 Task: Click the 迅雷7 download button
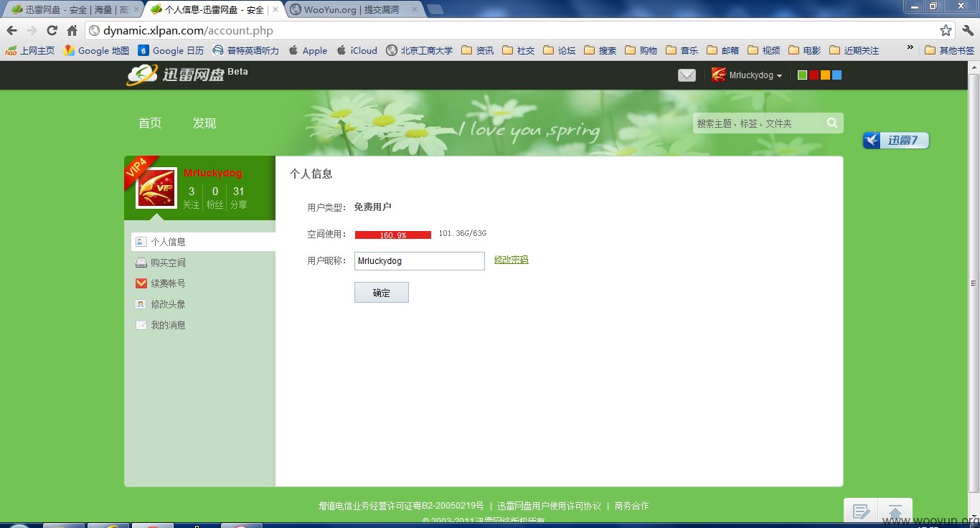pyautogui.click(x=896, y=141)
